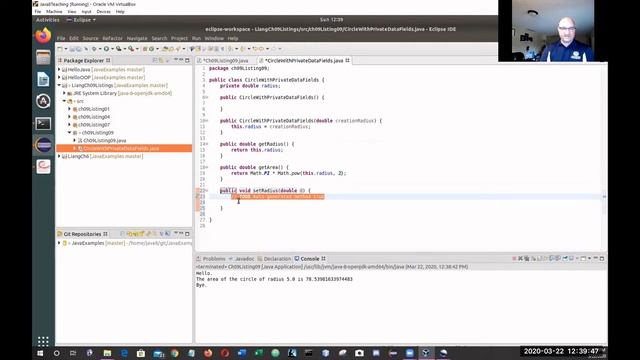Open VirtualBox Devices menu
This screenshot has width=640, height=360.
(103, 12)
